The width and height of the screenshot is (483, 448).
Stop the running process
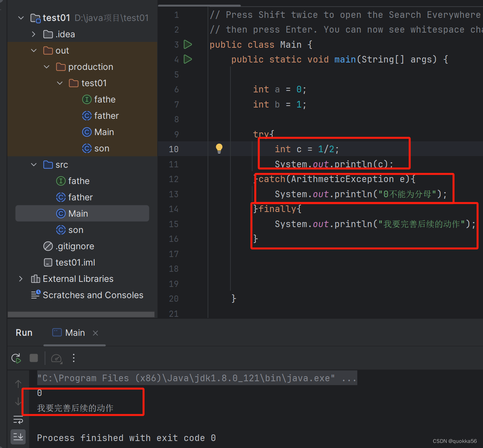coord(34,358)
